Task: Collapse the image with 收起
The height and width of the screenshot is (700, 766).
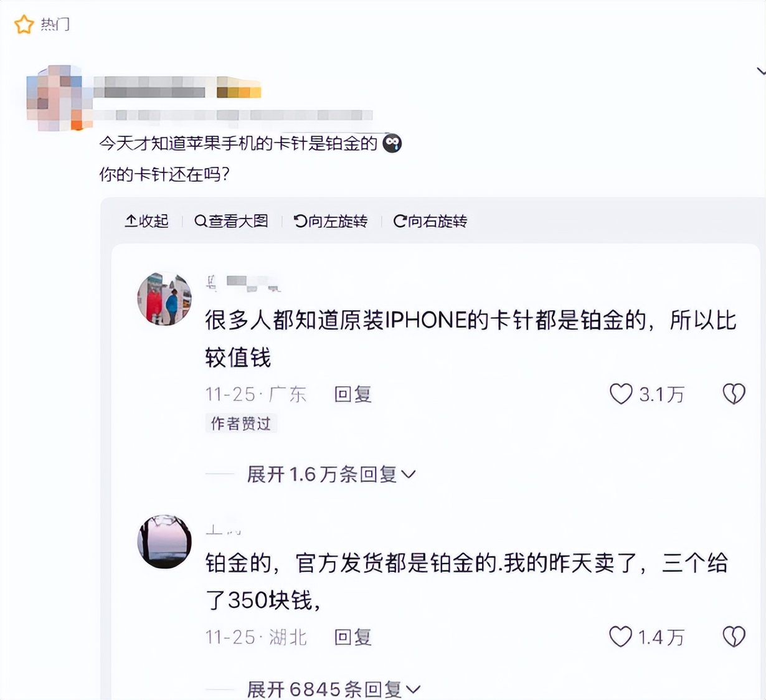Action: point(146,221)
